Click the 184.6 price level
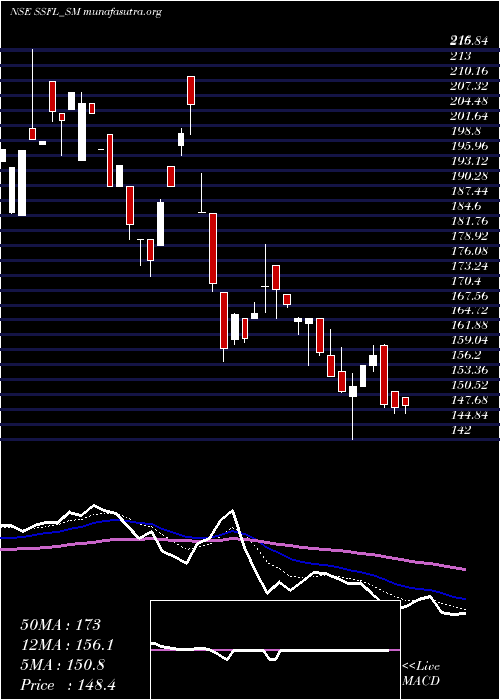Image resolution: width=500 pixels, height=700 pixels. 465,206
